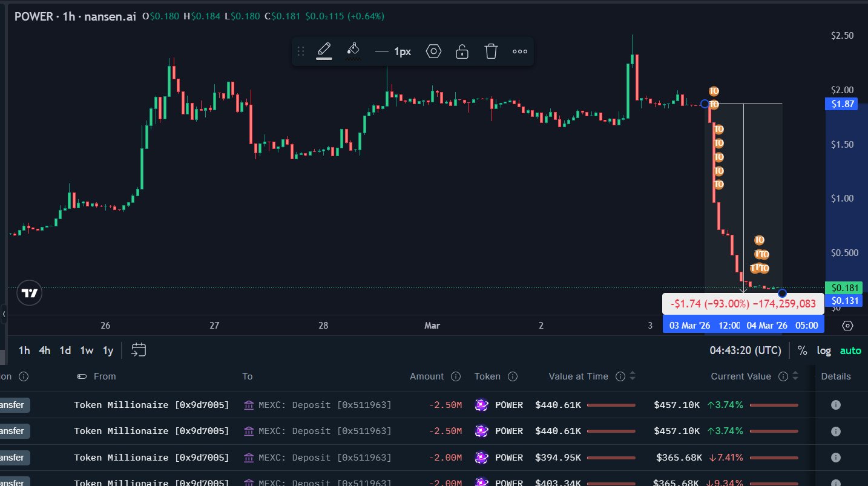The image size is (868, 486).
Task: Click the 04 Mar '26 05:00 time label
Action: point(783,326)
